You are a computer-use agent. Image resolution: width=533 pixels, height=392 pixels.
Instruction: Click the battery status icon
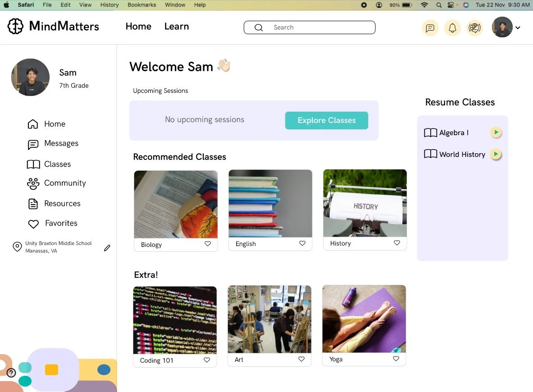point(407,5)
